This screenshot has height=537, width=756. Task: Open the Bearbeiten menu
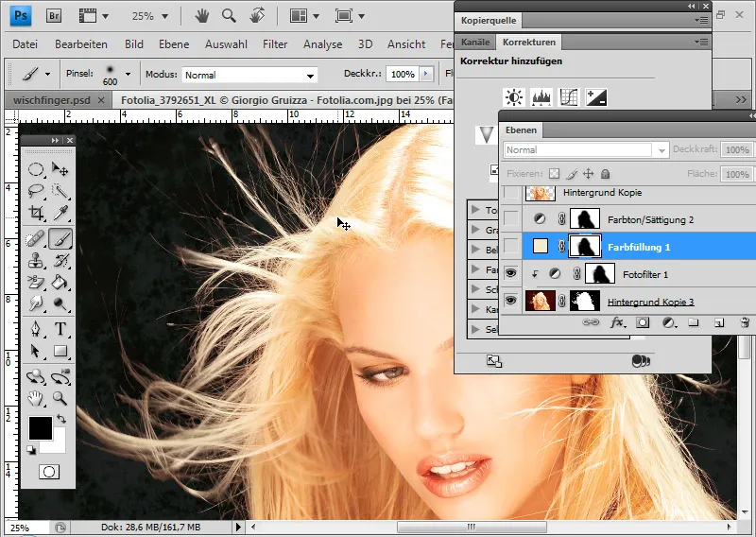[x=81, y=43]
